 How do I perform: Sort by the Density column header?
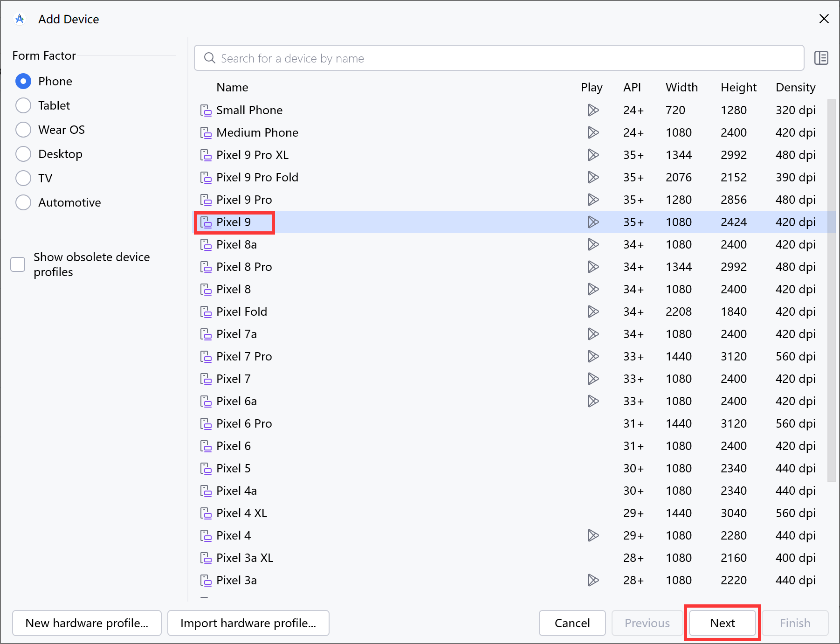795,88
